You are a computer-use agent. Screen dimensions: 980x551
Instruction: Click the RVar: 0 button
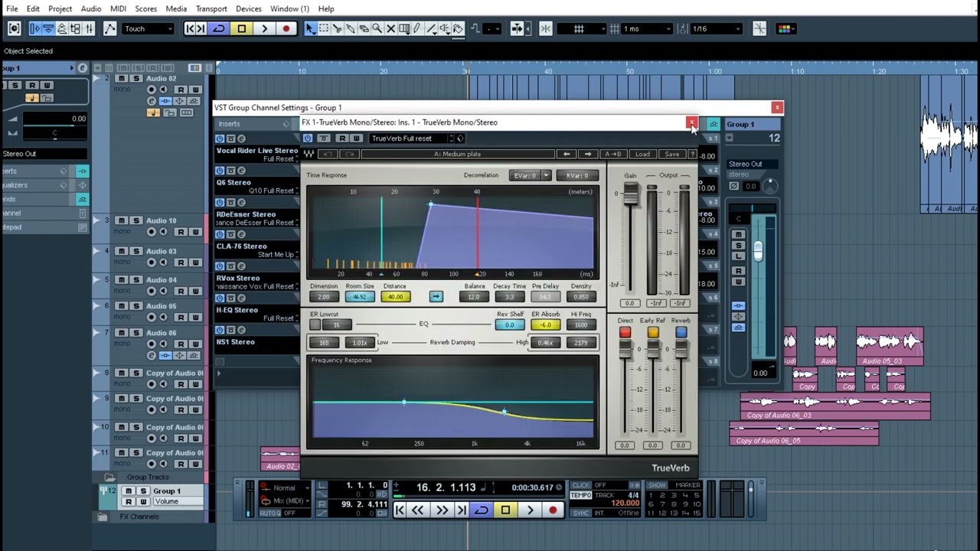pyautogui.click(x=577, y=175)
